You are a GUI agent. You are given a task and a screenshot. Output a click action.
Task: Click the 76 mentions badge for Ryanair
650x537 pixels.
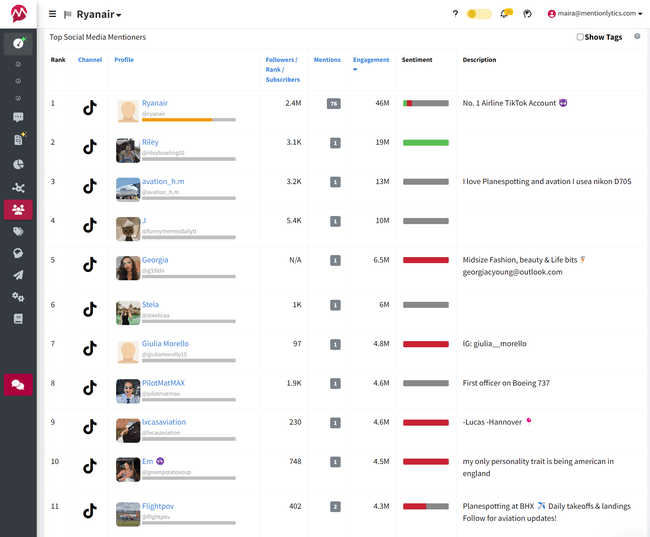(334, 104)
